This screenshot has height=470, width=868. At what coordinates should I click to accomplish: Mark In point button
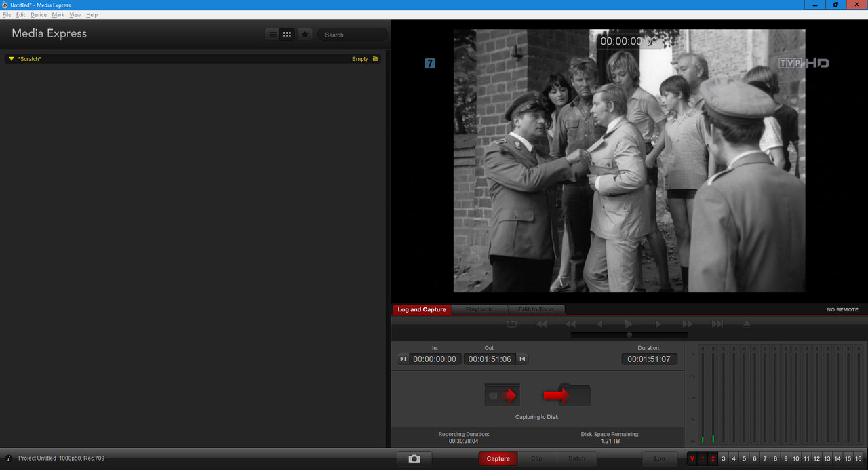pos(403,359)
